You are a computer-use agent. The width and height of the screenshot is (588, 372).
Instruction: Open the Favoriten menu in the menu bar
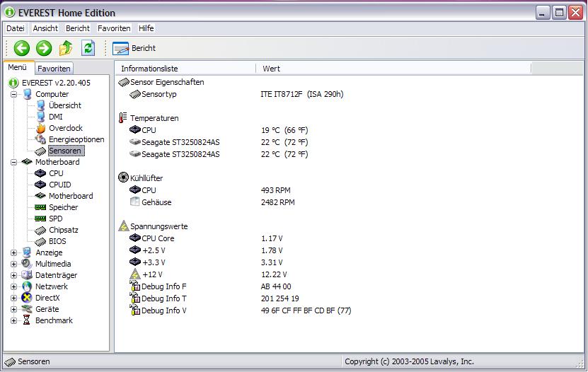(x=114, y=28)
